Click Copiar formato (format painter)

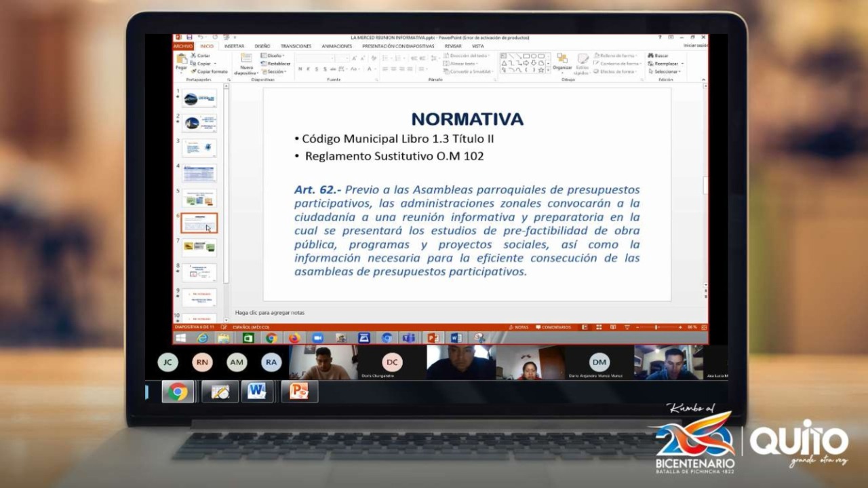(210, 71)
